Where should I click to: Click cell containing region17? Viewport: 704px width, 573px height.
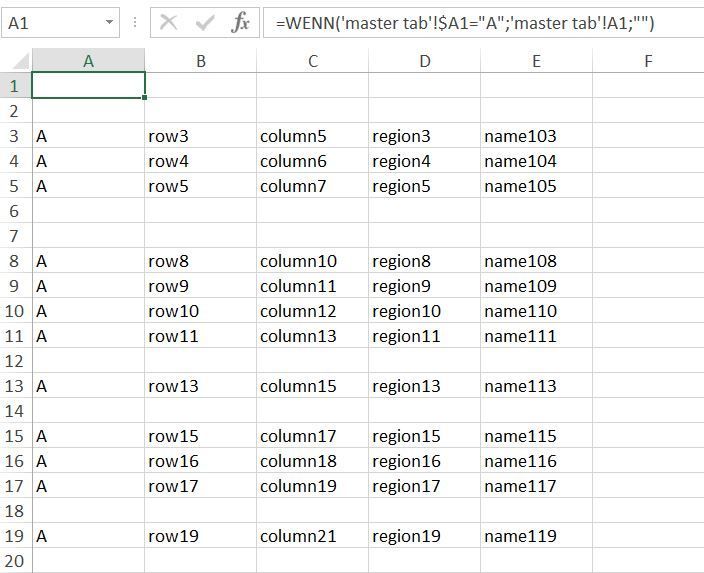425,485
